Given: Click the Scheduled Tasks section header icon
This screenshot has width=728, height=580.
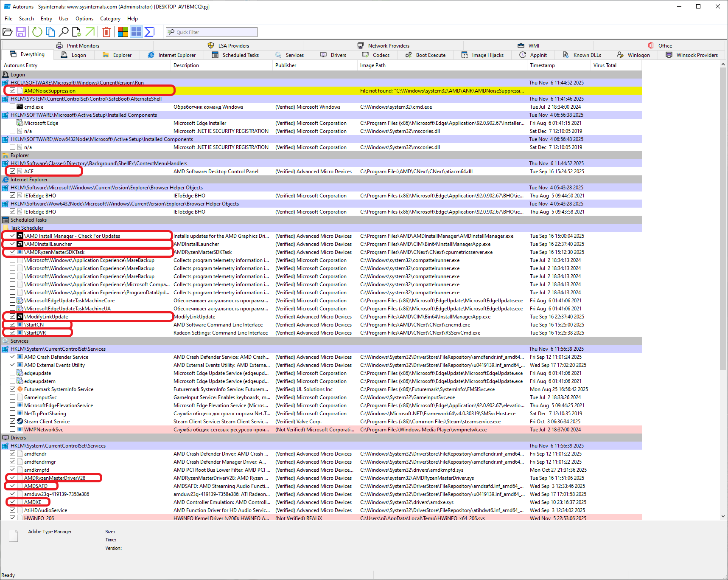Looking at the screenshot, I should (x=6, y=220).
